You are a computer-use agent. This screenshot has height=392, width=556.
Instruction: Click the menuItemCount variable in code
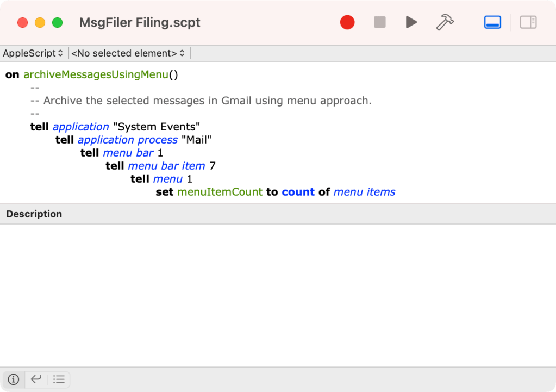(220, 192)
